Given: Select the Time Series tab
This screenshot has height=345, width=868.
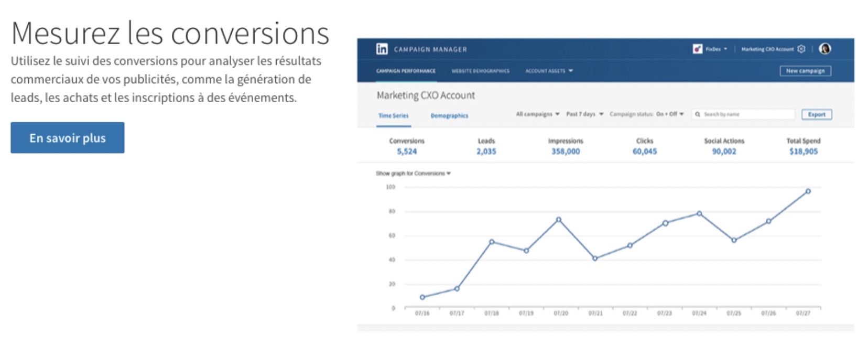Looking at the screenshot, I should (x=393, y=116).
